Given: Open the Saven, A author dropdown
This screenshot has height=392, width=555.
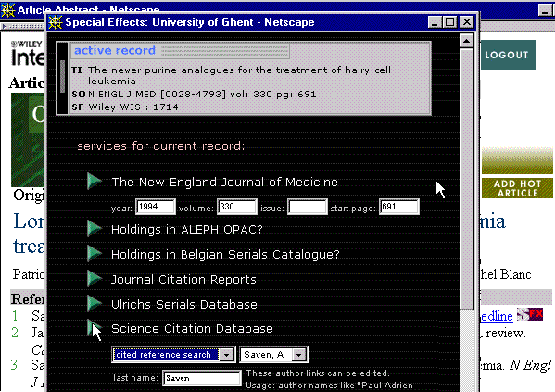Looking at the screenshot, I should tap(299, 354).
